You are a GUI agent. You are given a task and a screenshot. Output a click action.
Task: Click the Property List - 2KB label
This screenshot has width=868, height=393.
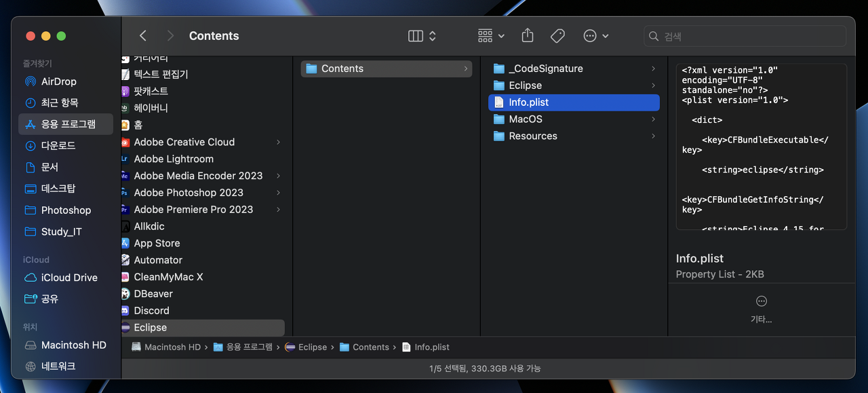[x=720, y=274]
